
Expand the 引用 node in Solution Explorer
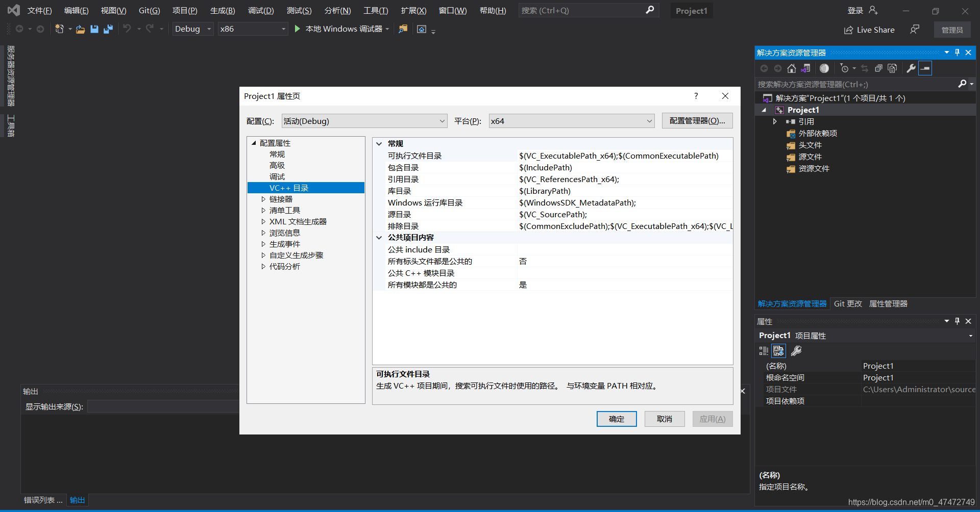click(775, 121)
